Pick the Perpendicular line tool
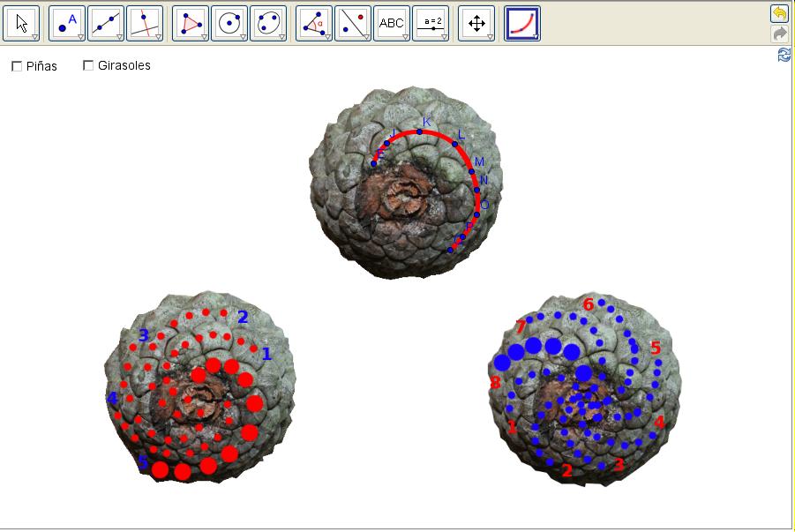The height and width of the screenshot is (532, 795). pos(144,24)
